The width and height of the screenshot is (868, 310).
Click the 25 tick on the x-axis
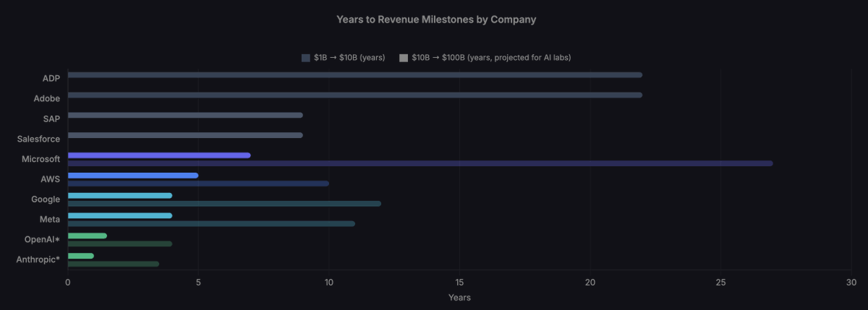[720, 282]
